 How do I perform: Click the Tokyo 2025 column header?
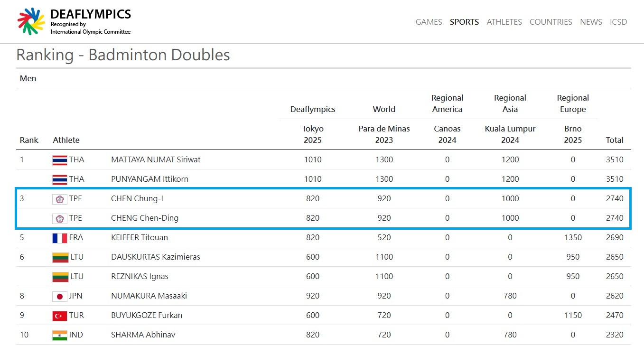313,134
